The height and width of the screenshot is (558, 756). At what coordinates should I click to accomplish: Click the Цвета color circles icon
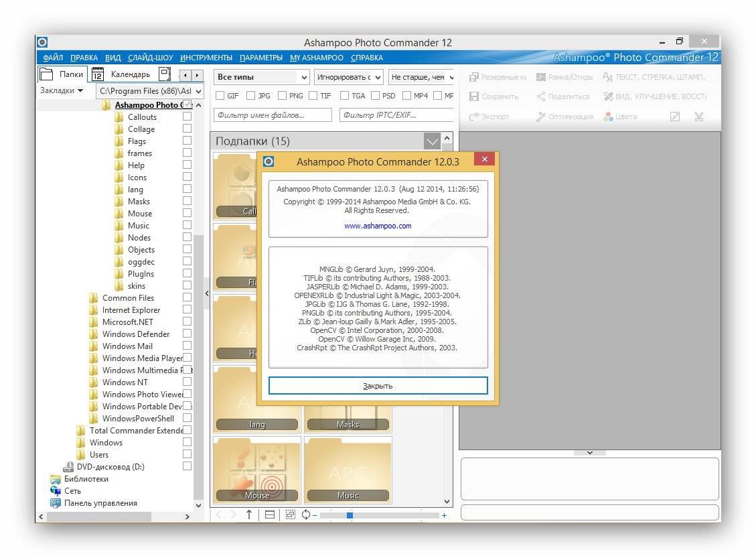tap(608, 117)
